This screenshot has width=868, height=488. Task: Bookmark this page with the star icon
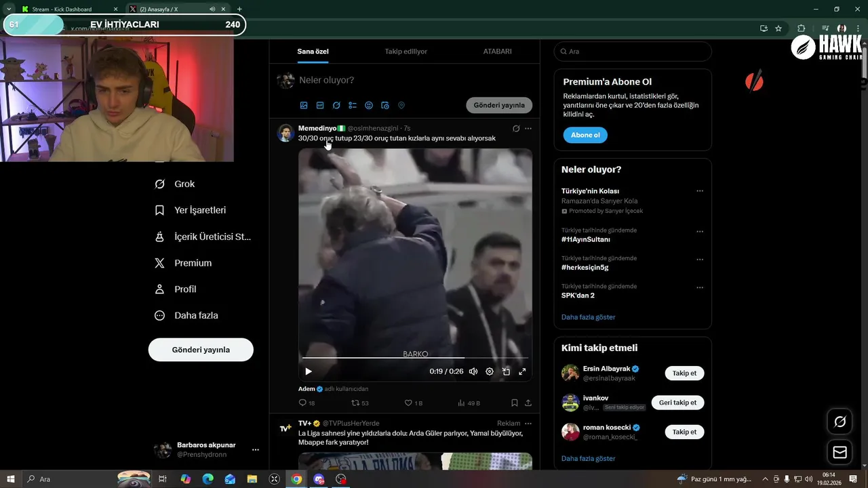(x=778, y=28)
